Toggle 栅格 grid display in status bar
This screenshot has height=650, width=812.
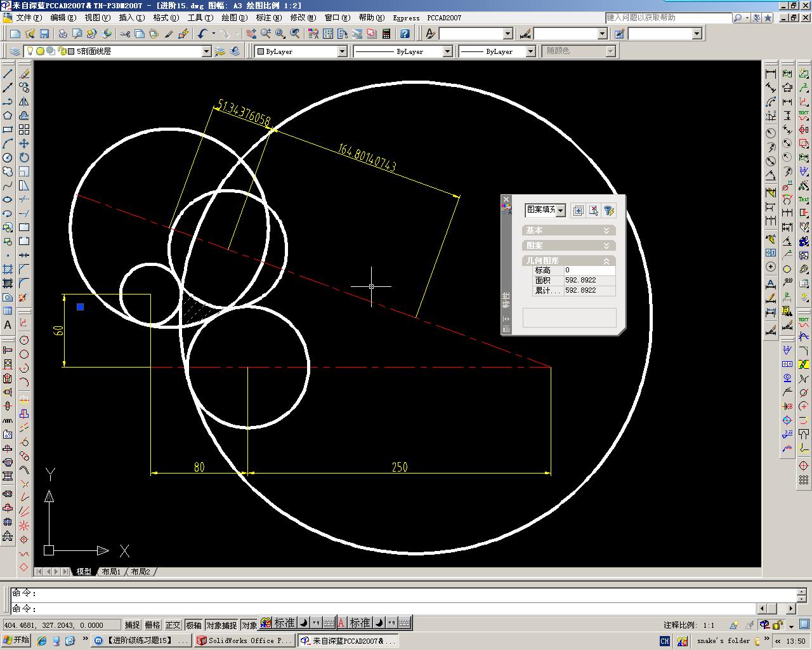tap(152, 625)
